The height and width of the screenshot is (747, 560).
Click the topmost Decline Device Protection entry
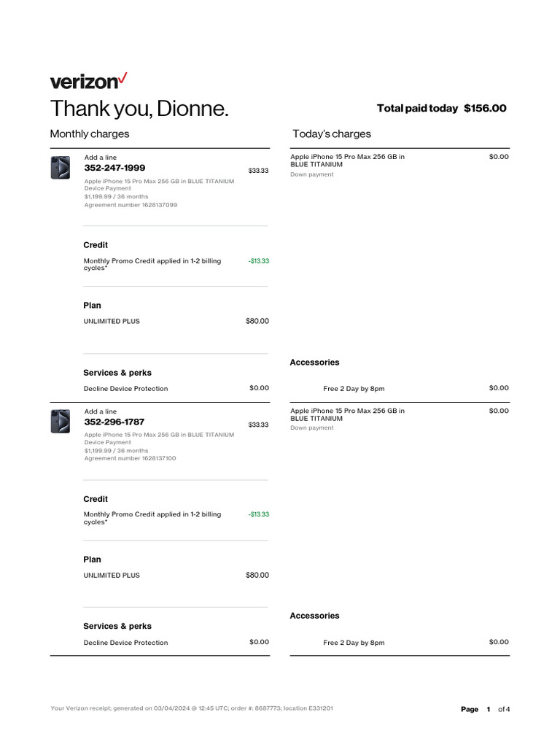pos(125,389)
